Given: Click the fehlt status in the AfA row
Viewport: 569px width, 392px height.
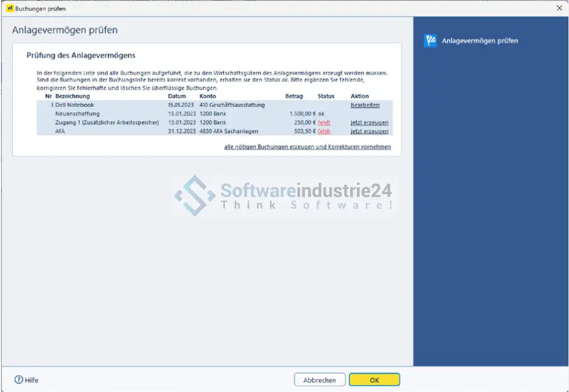Looking at the screenshot, I should (324, 131).
